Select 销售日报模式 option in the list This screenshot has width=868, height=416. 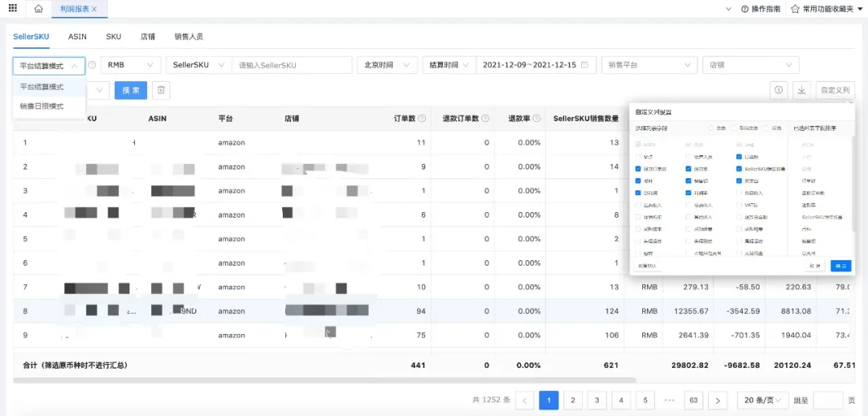pos(49,106)
